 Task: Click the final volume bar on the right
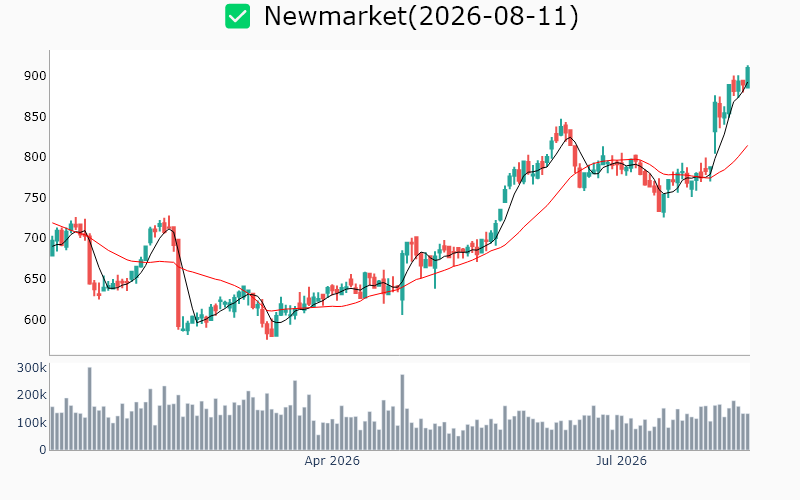click(x=748, y=432)
